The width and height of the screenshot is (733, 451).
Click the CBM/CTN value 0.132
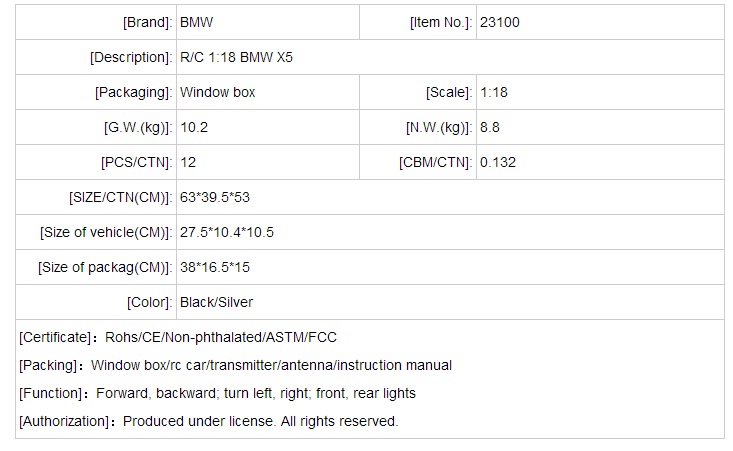coord(498,162)
